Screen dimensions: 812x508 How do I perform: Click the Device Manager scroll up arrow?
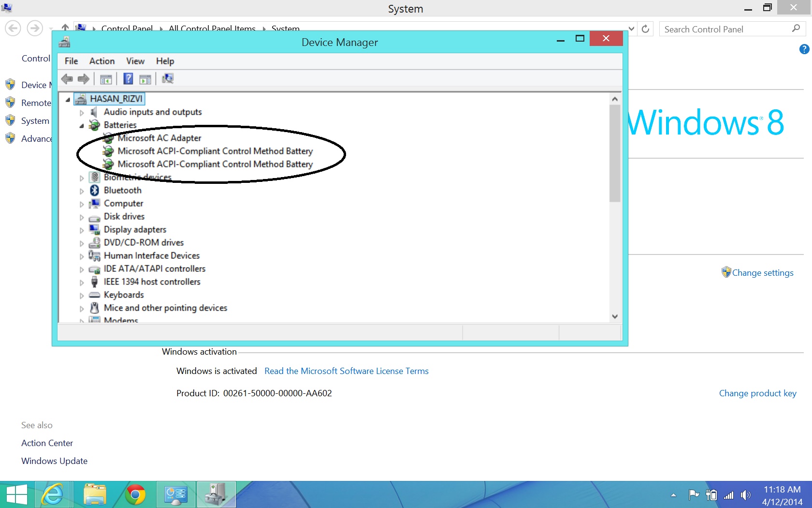pyautogui.click(x=615, y=99)
